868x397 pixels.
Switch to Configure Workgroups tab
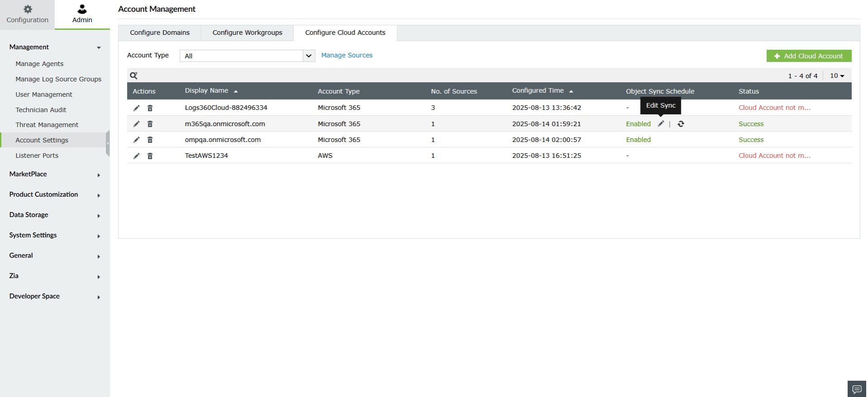(247, 33)
